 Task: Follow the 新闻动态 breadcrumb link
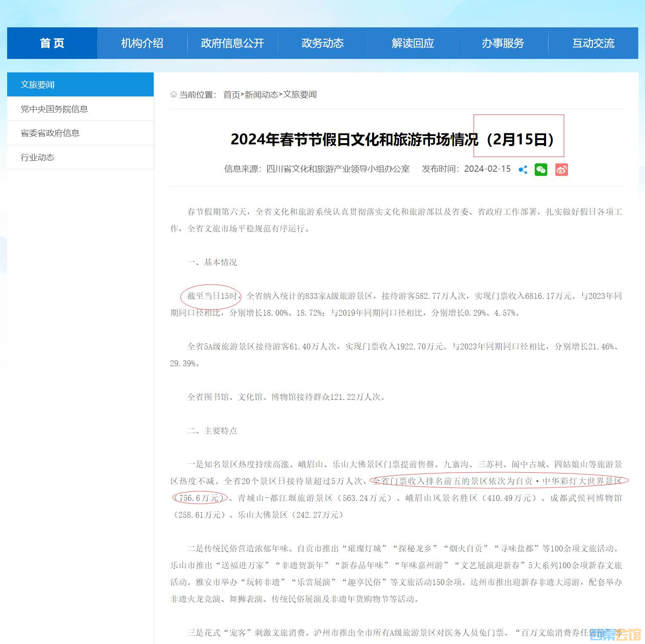[261, 95]
